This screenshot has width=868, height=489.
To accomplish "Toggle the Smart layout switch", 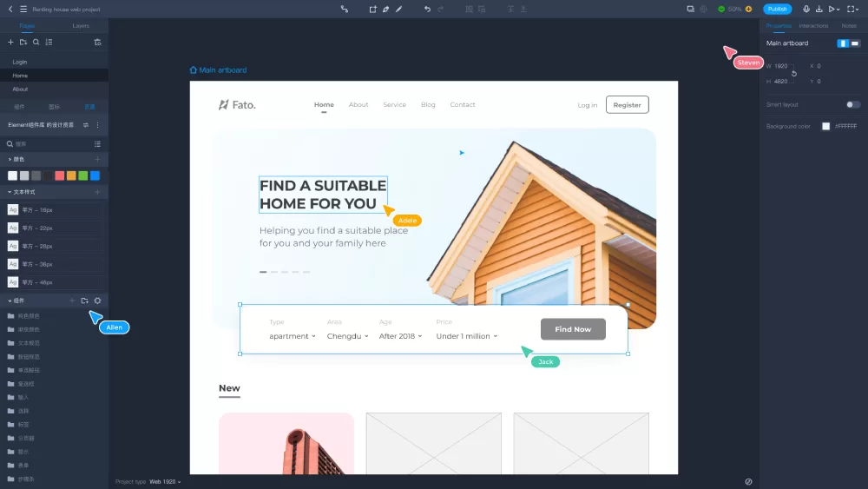I will pos(853,104).
